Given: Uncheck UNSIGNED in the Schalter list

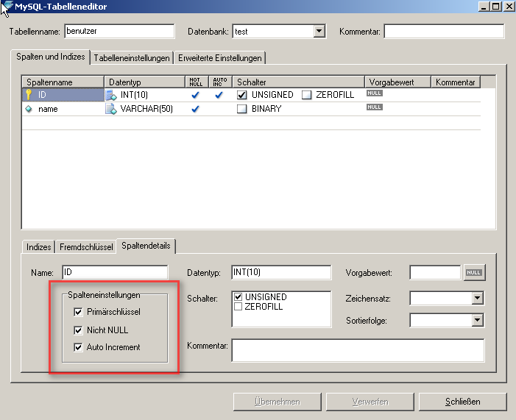Looking at the screenshot, I should pyautogui.click(x=238, y=296).
